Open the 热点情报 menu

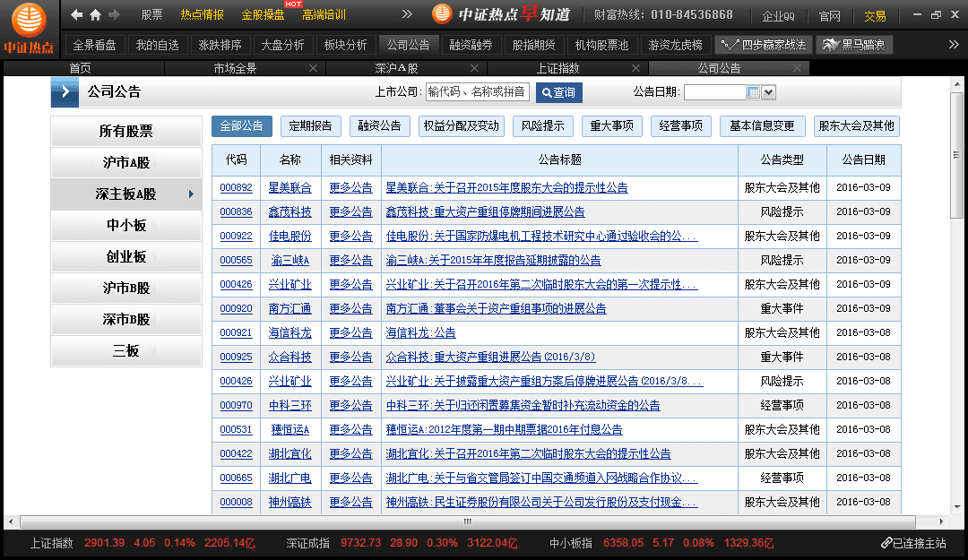click(202, 15)
